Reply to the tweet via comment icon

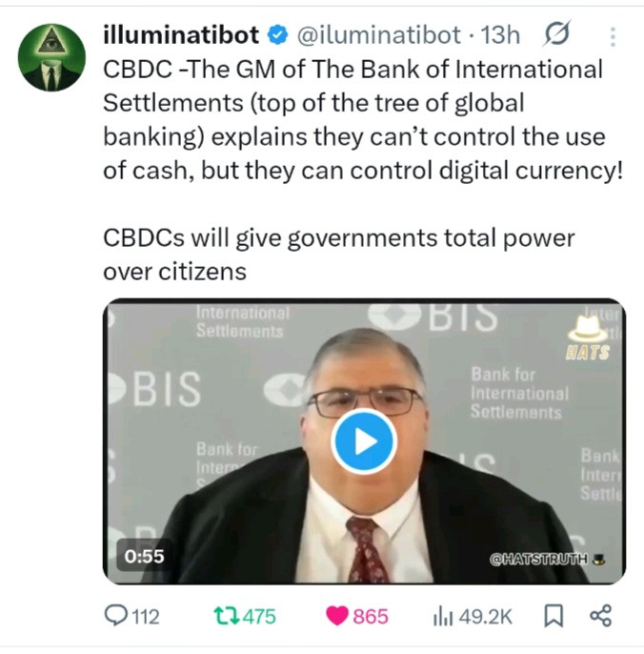click(115, 616)
